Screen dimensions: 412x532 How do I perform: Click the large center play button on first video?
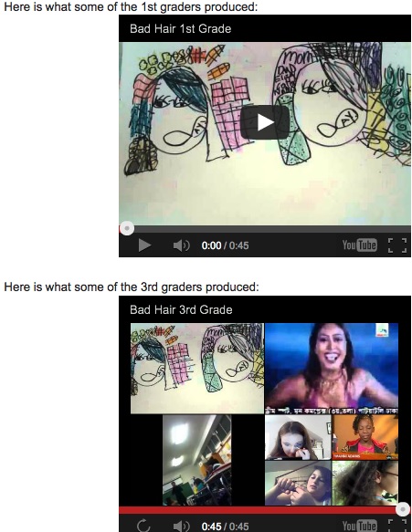coord(265,122)
